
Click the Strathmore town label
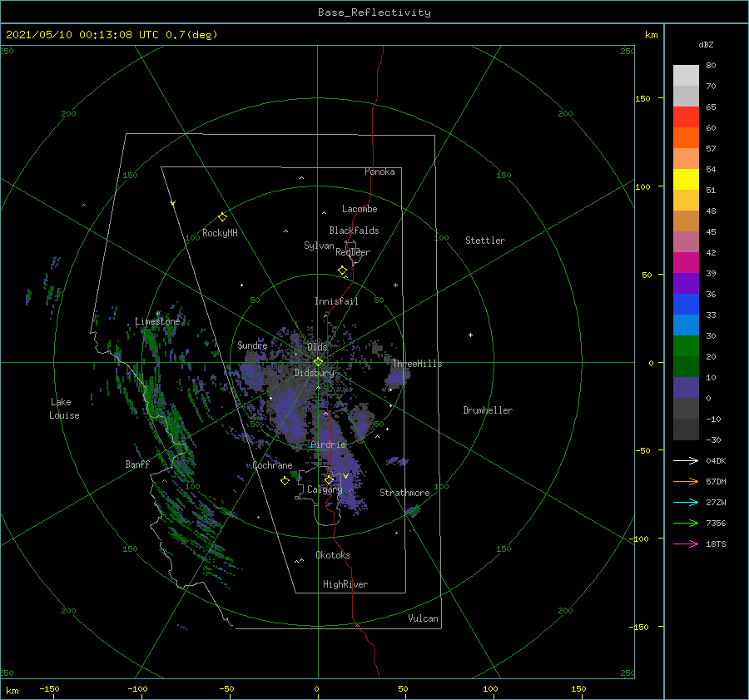(x=404, y=493)
